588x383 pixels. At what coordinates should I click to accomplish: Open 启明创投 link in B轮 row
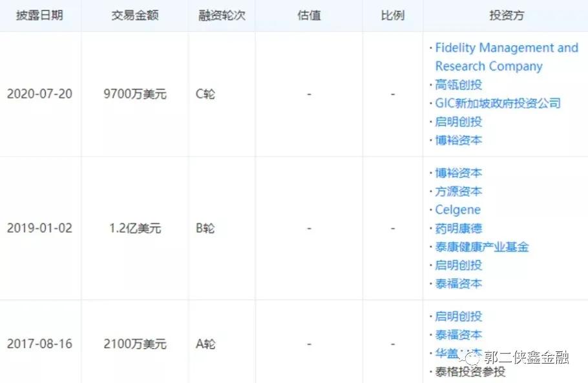click(x=458, y=265)
